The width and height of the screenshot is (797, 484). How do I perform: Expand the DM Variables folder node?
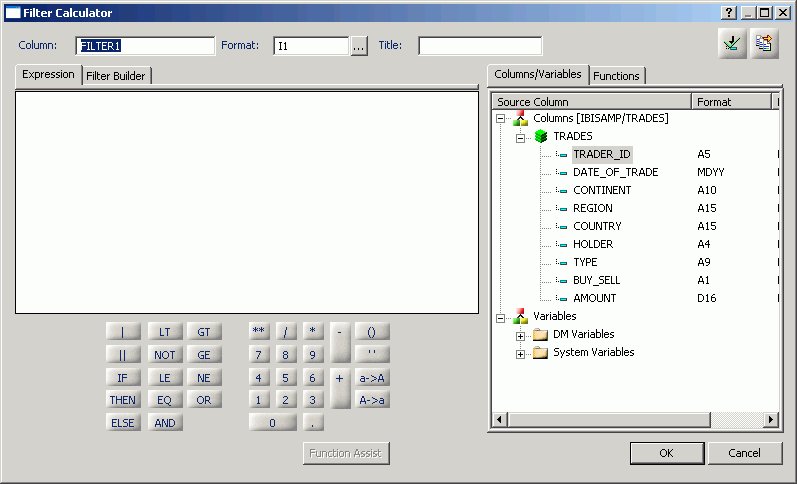click(x=521, y=335)
